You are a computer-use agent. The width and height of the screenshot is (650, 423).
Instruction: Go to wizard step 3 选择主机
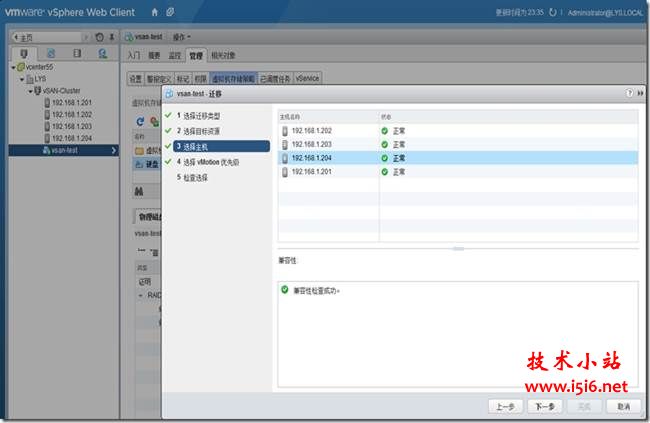coord(221,146)
